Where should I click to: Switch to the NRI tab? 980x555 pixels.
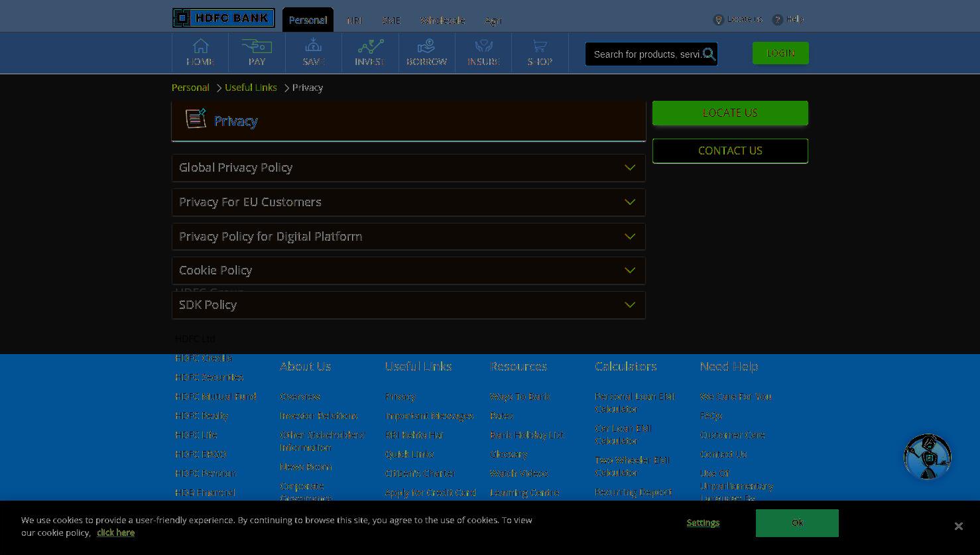pyautogui.click(x=354, y=21)
